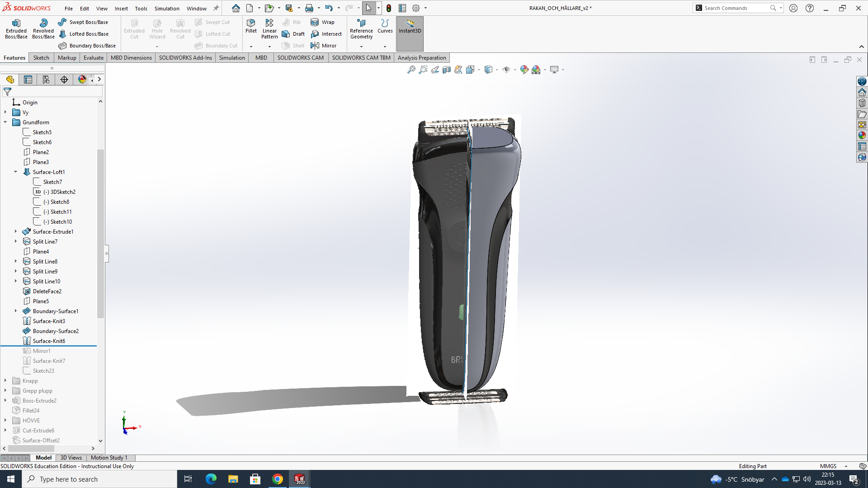Open the Insert menu
This screenshot has height=488, width=868.
(x=121, y=8)
